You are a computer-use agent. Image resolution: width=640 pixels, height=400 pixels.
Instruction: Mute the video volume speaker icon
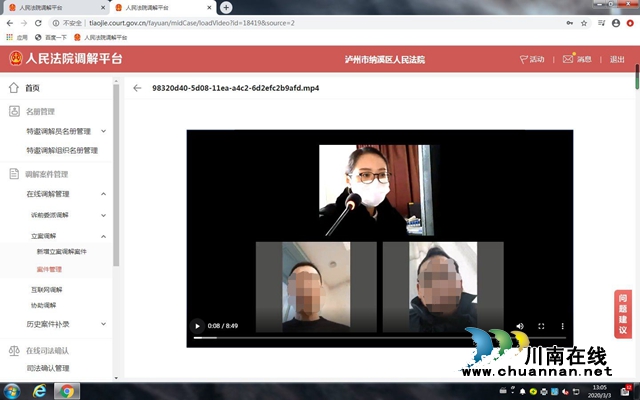tap(519, 326)
